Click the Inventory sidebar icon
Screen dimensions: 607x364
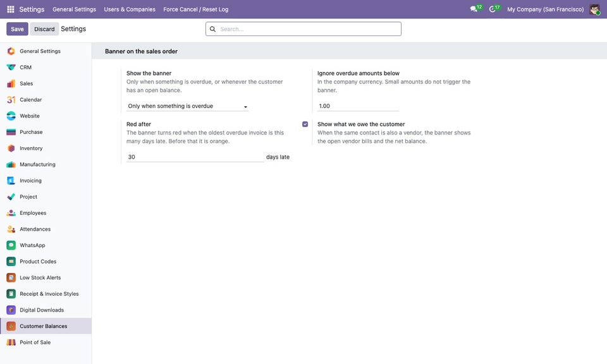click(x=11, y=148)
